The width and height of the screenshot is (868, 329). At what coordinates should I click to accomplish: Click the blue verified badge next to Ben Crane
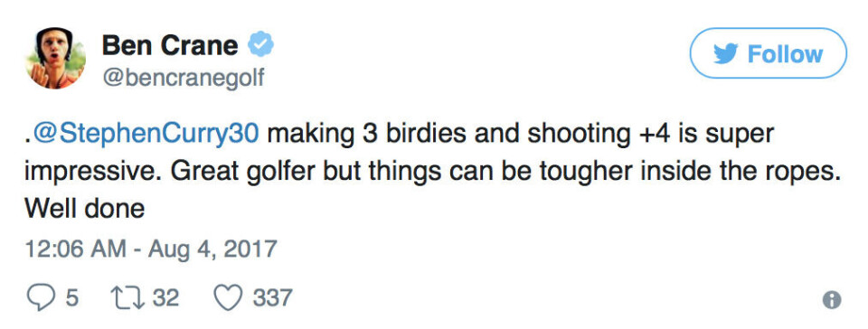coord(260,45)
